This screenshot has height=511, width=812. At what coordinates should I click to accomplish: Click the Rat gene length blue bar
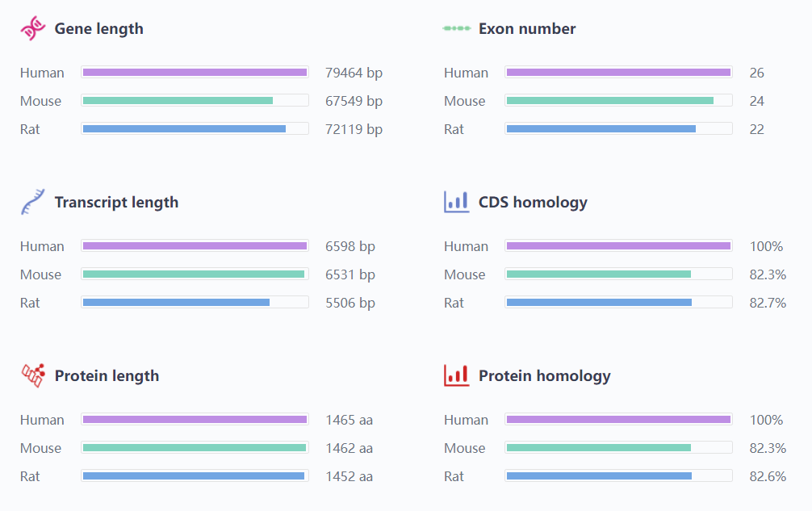[x=184, y=129]
